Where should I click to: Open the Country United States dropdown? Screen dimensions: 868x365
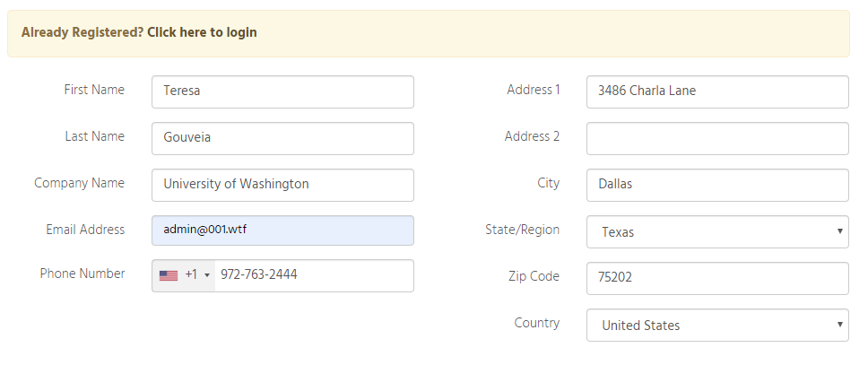717,326
